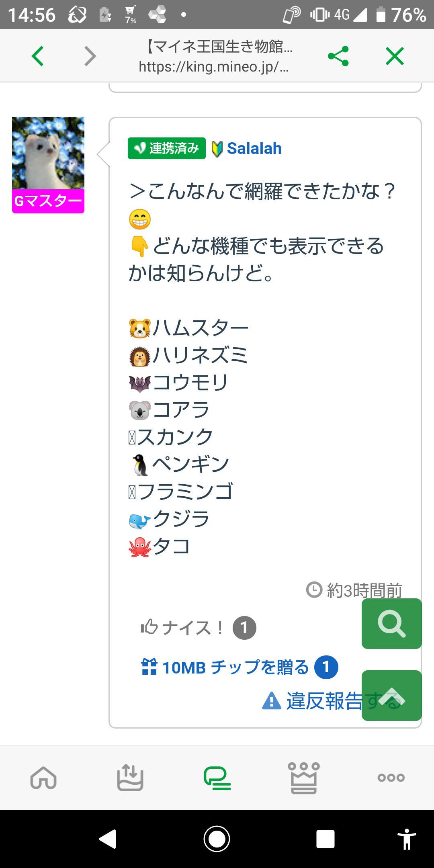Open Salalah's ferret profile picture
Screen dimensions: 434x868
coord(48,153)
